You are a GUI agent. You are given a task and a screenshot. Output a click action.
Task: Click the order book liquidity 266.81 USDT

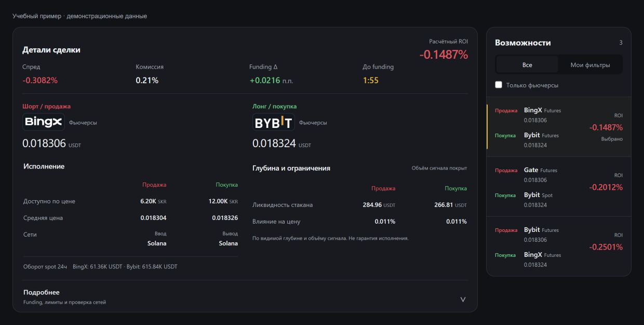coord(450,205)
